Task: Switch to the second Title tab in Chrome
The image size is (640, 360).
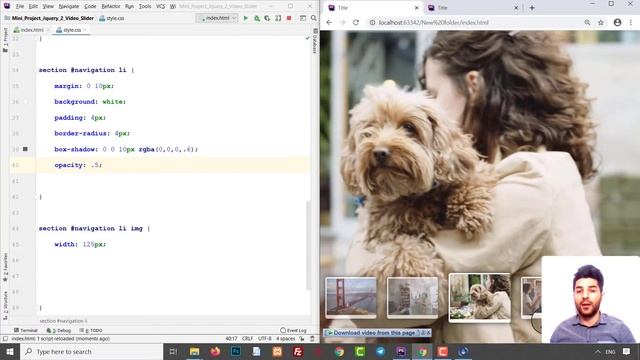Action: point(473,8)
